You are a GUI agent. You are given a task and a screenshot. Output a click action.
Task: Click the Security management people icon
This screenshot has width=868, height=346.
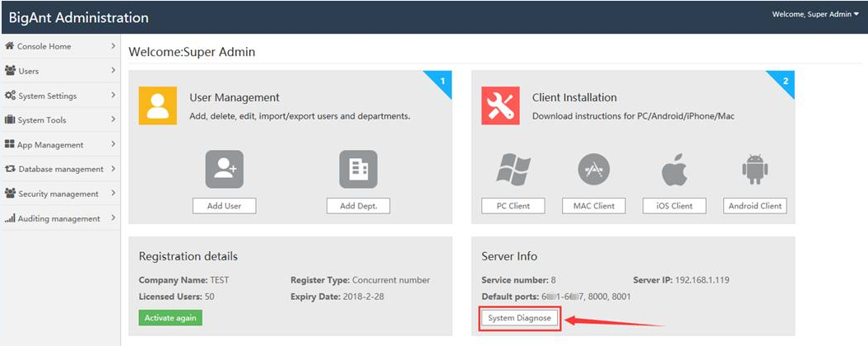10,194
